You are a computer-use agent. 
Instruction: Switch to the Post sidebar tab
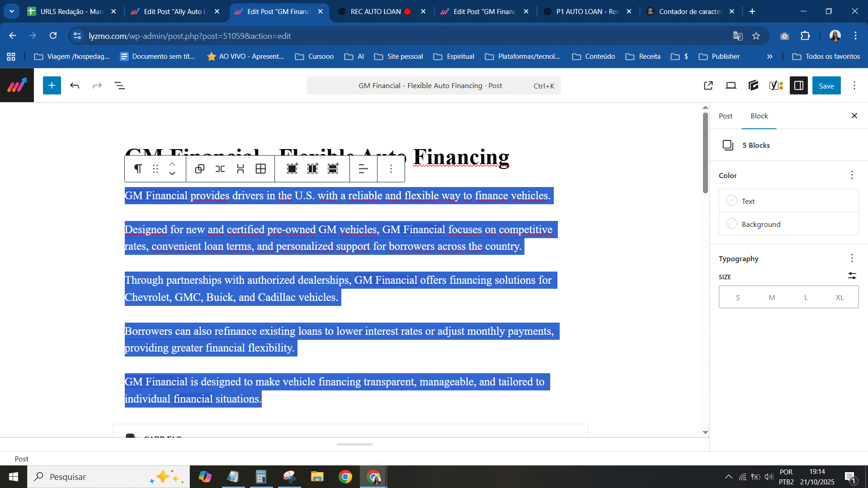(x=726, y=116)
